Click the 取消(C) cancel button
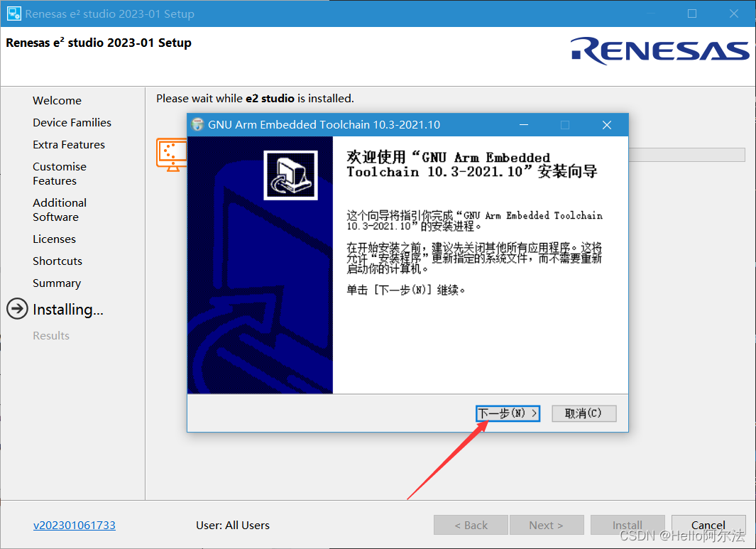 584,413
